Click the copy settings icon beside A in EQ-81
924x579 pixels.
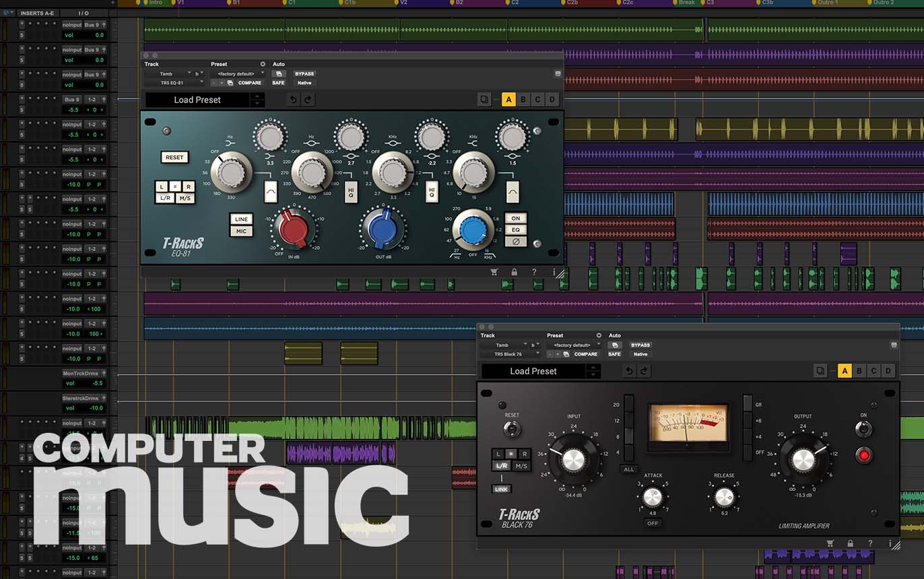point(484,100)
